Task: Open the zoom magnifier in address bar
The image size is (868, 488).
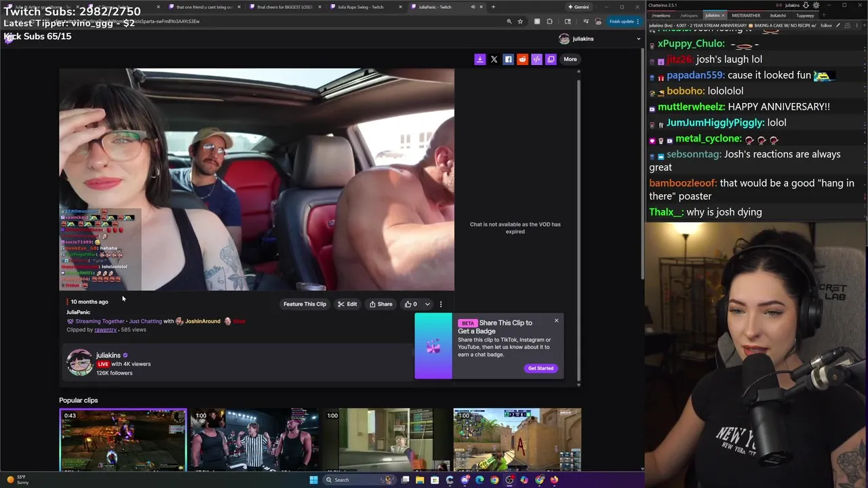Action: 509,21
